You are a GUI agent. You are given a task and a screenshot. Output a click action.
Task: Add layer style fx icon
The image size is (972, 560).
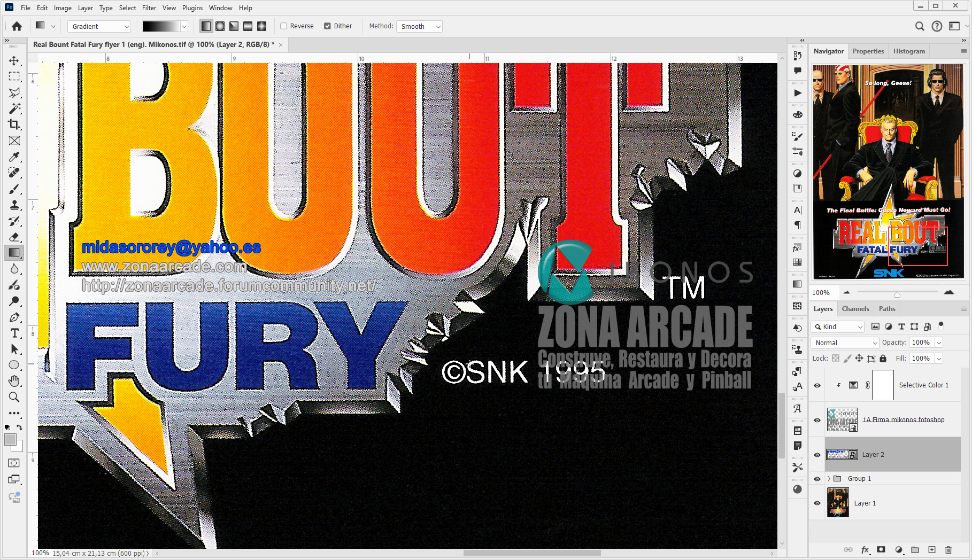pos(865,549)
